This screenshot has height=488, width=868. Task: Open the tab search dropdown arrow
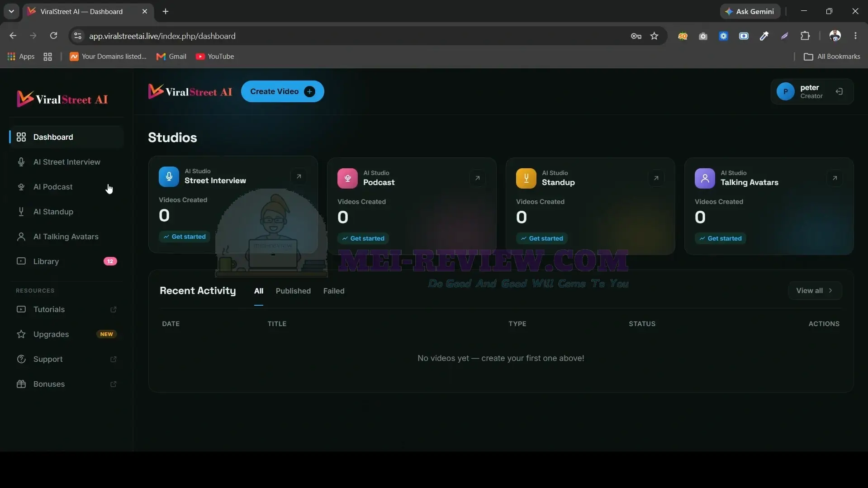click(11, 11)
